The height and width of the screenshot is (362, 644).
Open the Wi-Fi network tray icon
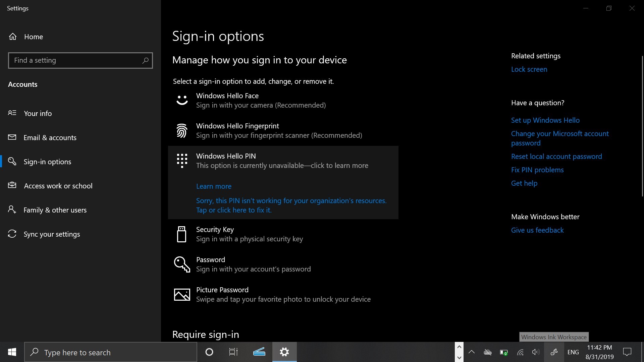click(x=520, y=352)
